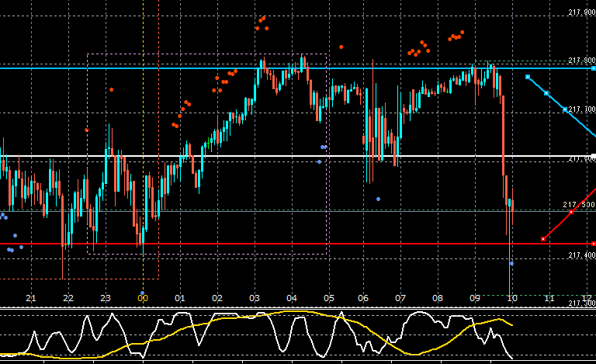Click the upper-left handle of cyan diagonal trendline
The image size is (596, 364).
(x=528, y=77)
